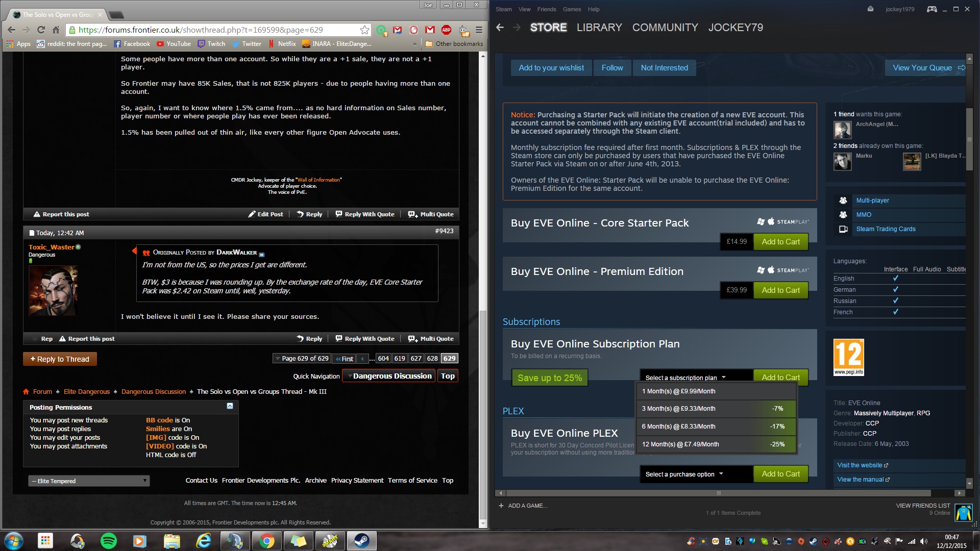This screenshot has height=551, width=980.
Task: Click the Steam store horizontal scrollbar
Action: (719, 493)
